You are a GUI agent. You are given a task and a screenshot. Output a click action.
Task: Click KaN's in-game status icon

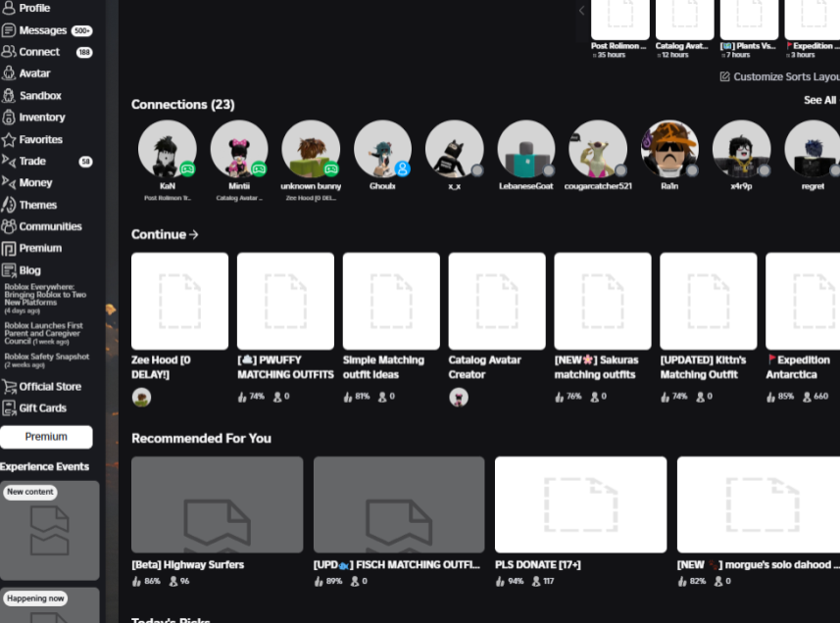point(187,169)
